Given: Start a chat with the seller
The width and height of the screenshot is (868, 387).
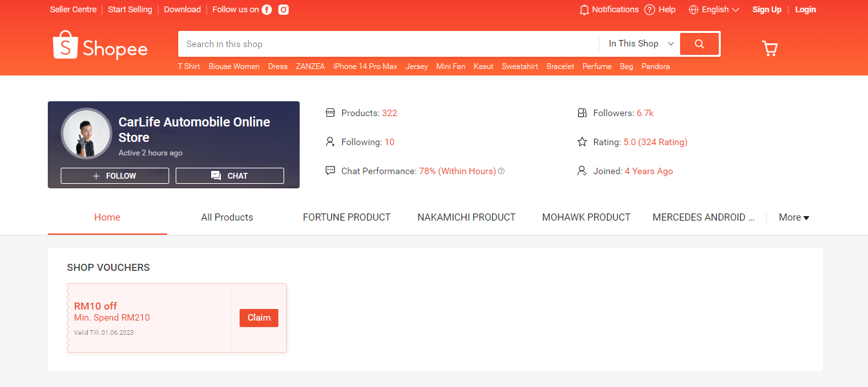Looking at the screenshot, I should (230, 176).
